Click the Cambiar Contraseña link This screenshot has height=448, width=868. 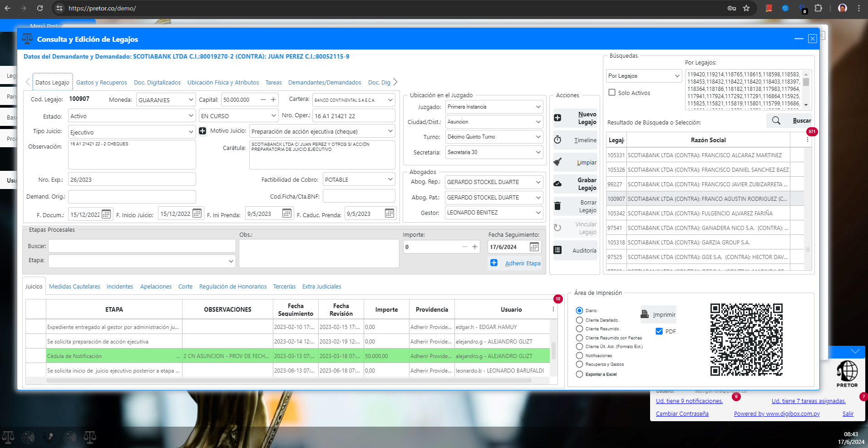pos(682,414)
